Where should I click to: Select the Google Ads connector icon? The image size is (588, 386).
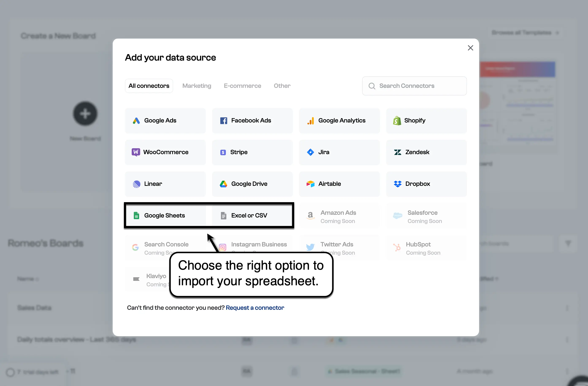click(x=136, y=121)
